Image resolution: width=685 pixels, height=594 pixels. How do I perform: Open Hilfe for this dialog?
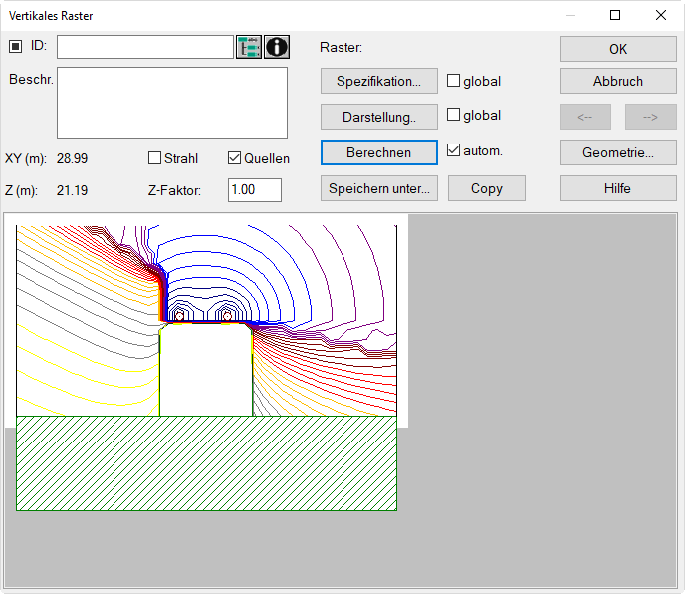pos(618,188)
